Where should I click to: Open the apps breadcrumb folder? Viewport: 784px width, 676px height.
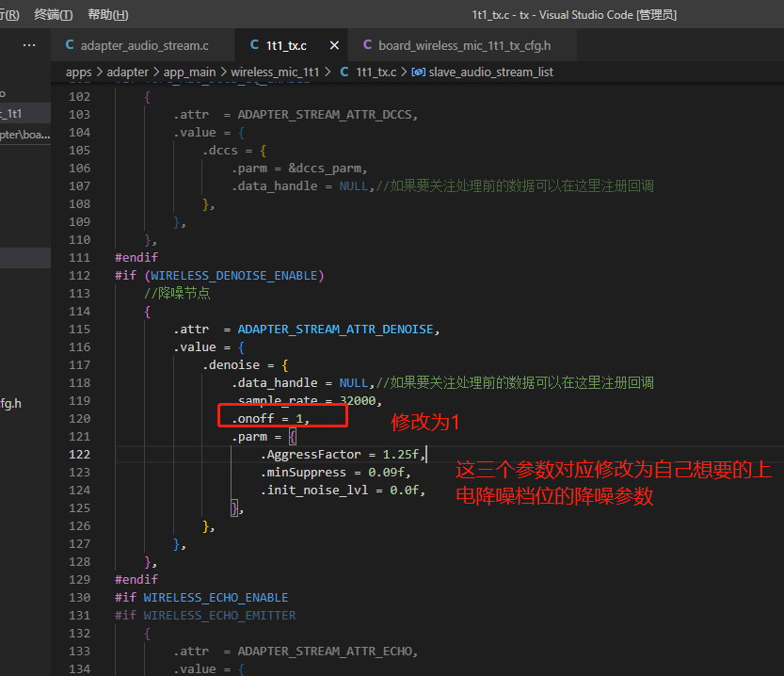click(78, 72)
